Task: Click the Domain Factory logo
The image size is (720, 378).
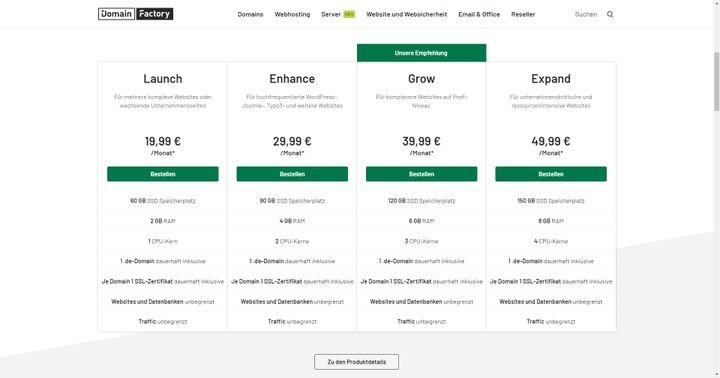Action: (135, 14)
